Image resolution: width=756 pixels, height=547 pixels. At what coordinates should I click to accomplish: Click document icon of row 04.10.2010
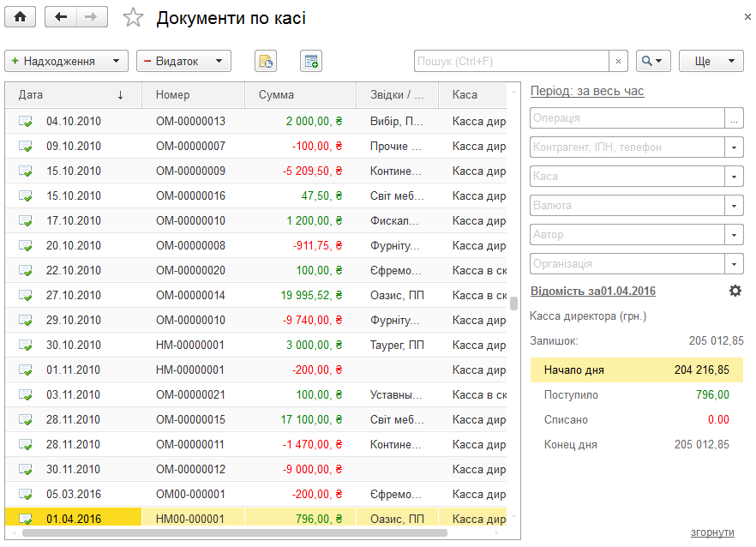(26, 121)
